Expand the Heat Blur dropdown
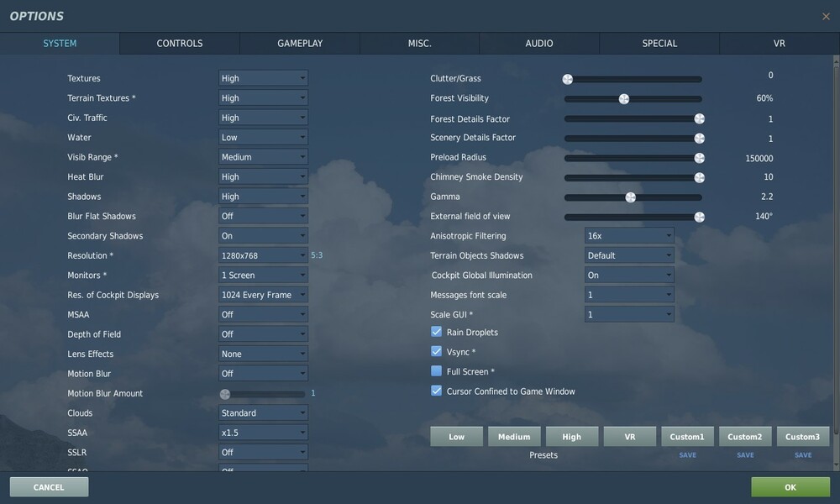 click(x=263, y=176)
